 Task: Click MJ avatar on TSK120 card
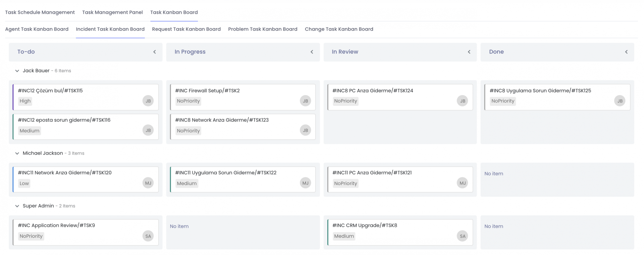(148, 183)
